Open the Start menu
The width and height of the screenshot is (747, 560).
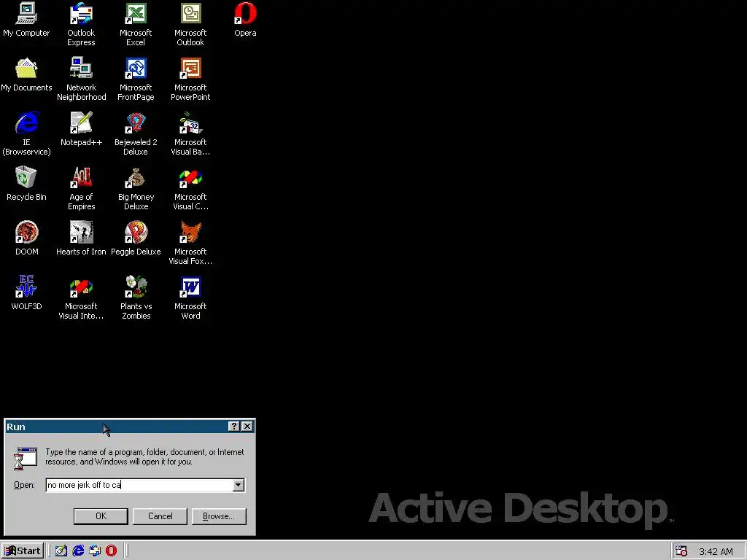tap(23, 551)
